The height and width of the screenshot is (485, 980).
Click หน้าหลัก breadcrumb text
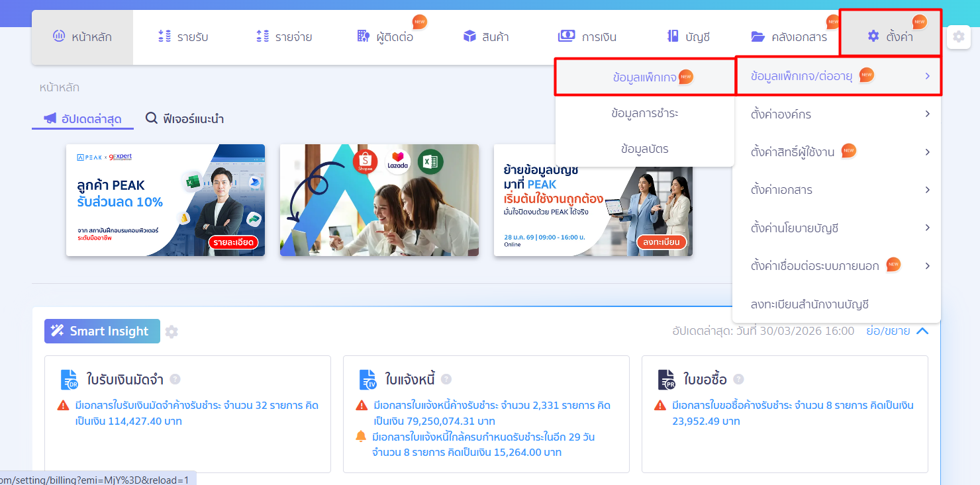pos(59,87)
